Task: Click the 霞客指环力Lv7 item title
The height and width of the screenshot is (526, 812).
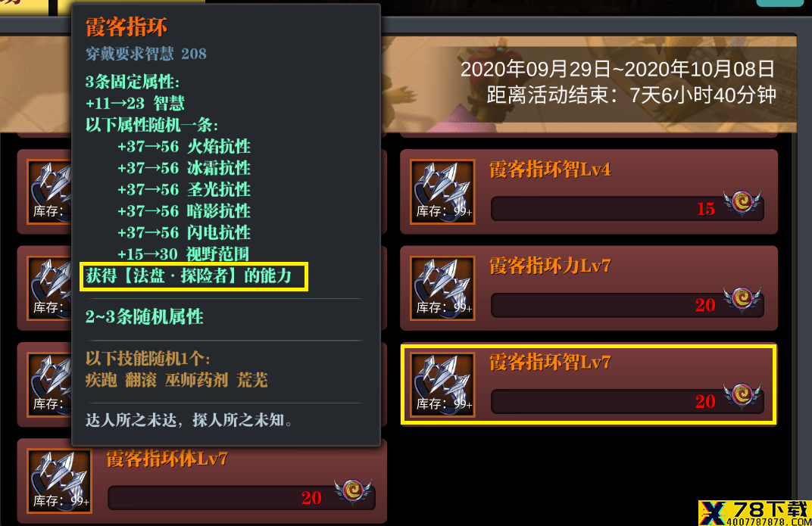Action: (550, 266)
